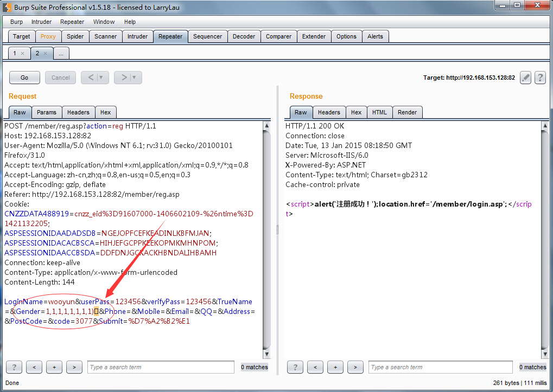This screenshot has width=553, height=392.
Task: Click the response search help ? button
Action: (295, 367)
